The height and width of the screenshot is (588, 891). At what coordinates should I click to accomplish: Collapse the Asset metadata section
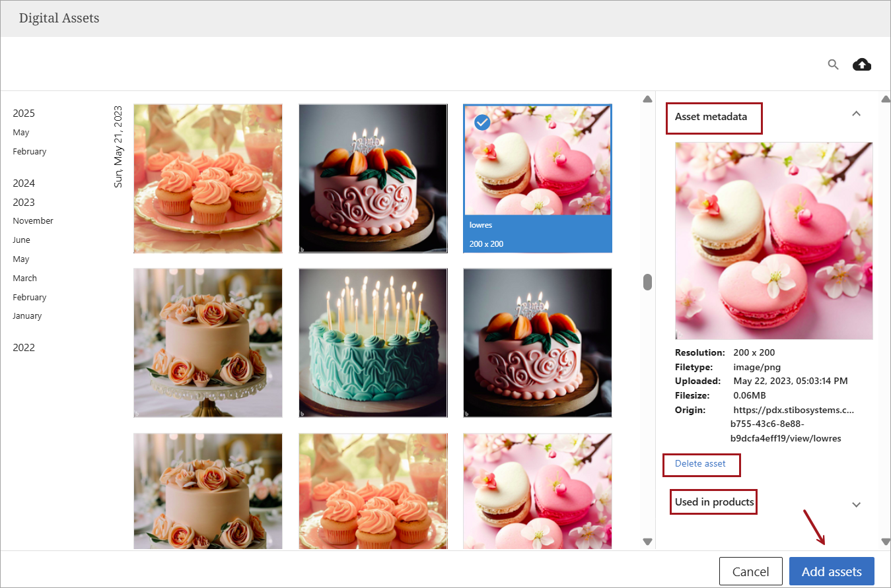pos(856,114)
